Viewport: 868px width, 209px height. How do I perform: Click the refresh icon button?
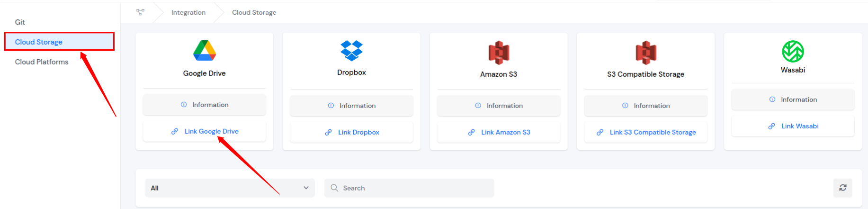pyautogui.click(x=842, y=188)
